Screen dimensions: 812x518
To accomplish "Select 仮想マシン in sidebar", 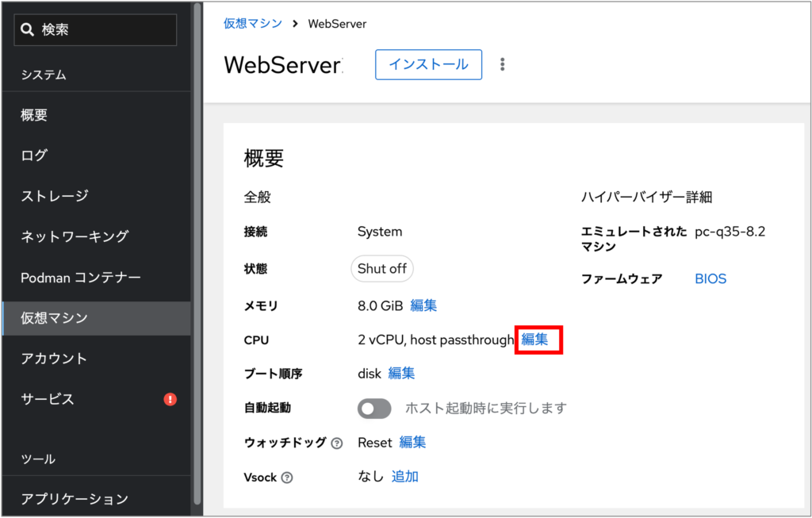I will [96, 318].
